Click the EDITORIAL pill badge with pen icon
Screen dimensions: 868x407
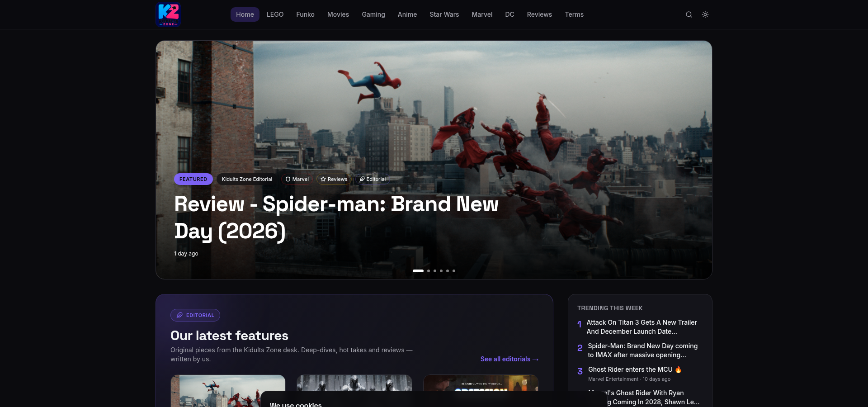point(195,315)
